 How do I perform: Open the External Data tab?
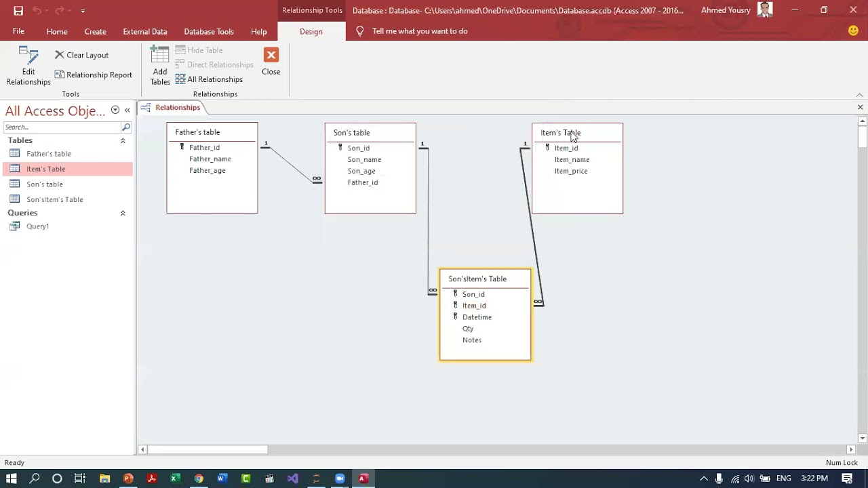point(145,31)
